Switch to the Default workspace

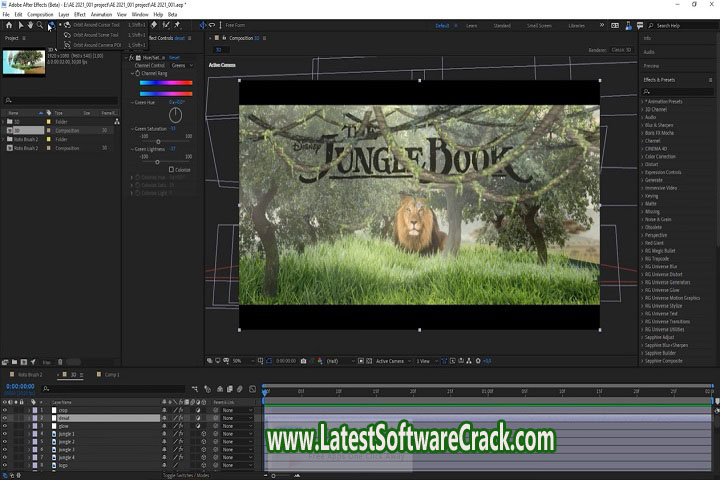[442, 26]
